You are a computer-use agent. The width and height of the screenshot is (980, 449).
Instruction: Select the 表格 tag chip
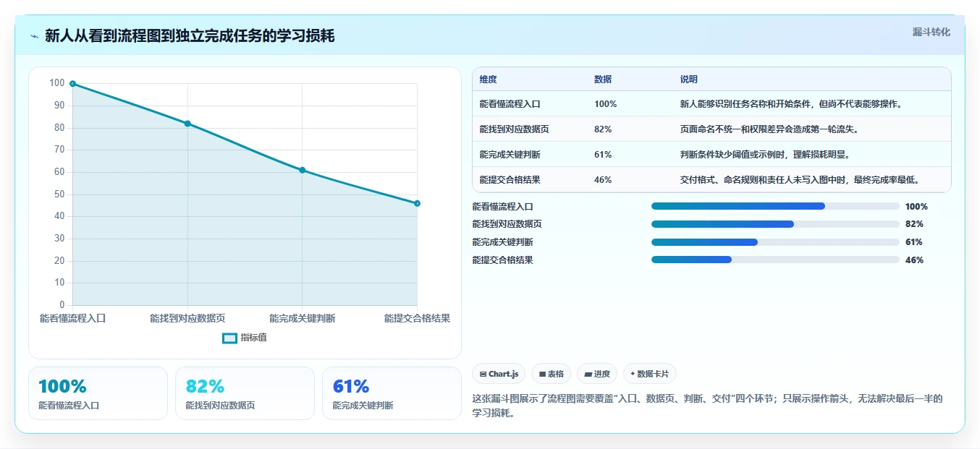[x=551, y=374]
